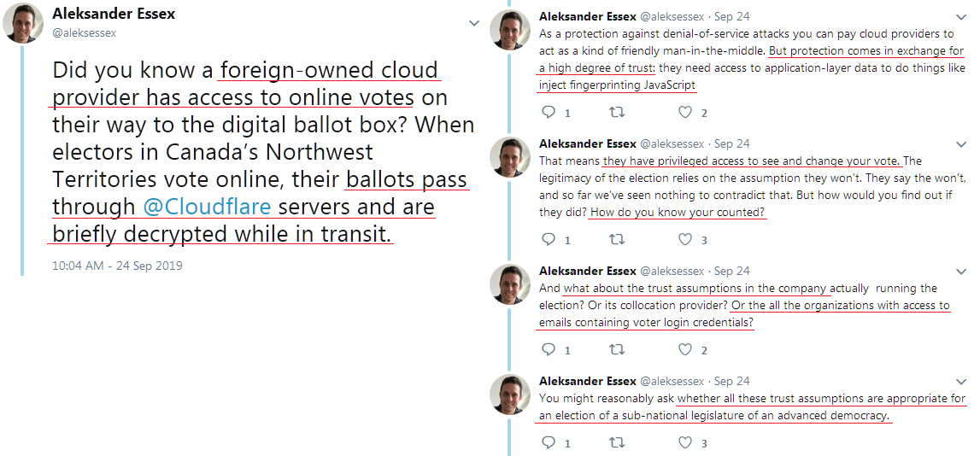Click "Sep 24" date on the fingerprinting tweet
The width and height of the screenshot is (980, 456).
(x=731, y=16)
